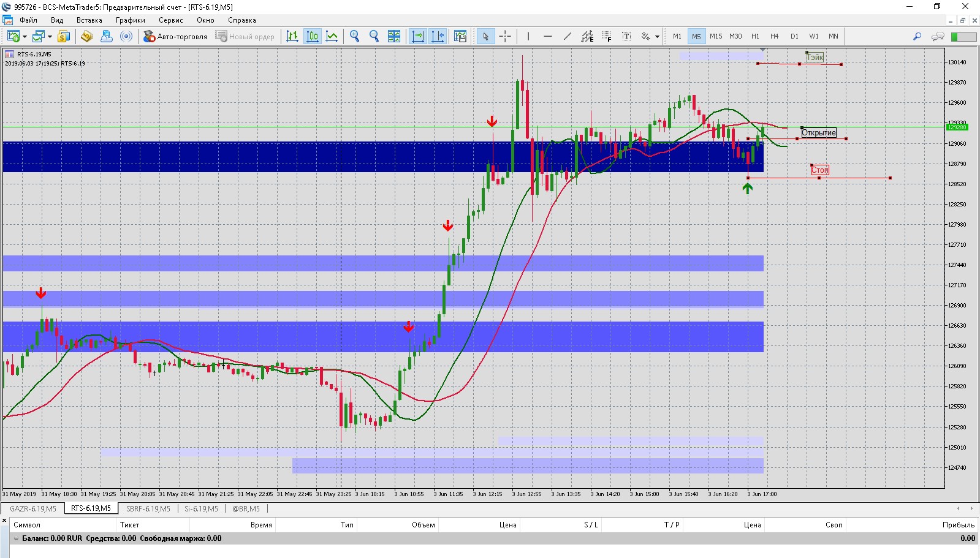The width and height of the screenshot is (980, 558).
Task: Open the Market Watch gold coins icon
Action: point(86,37)
